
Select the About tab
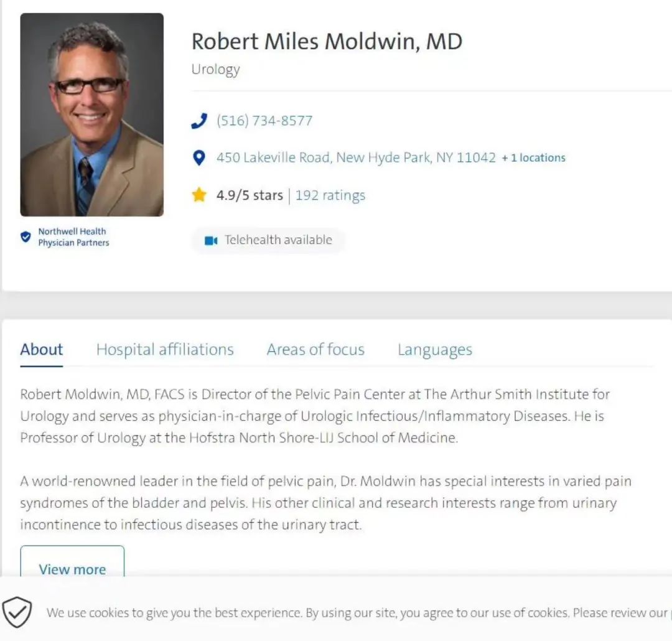(42, 350)
